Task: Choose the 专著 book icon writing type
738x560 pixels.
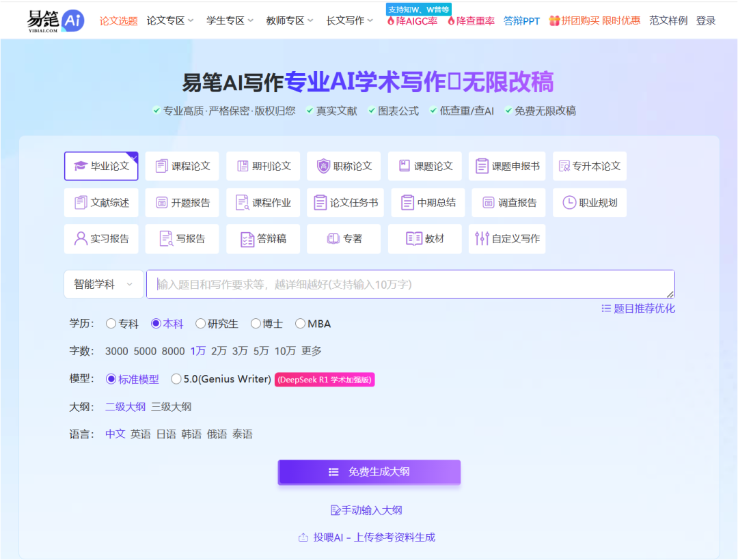Action: 343,238
